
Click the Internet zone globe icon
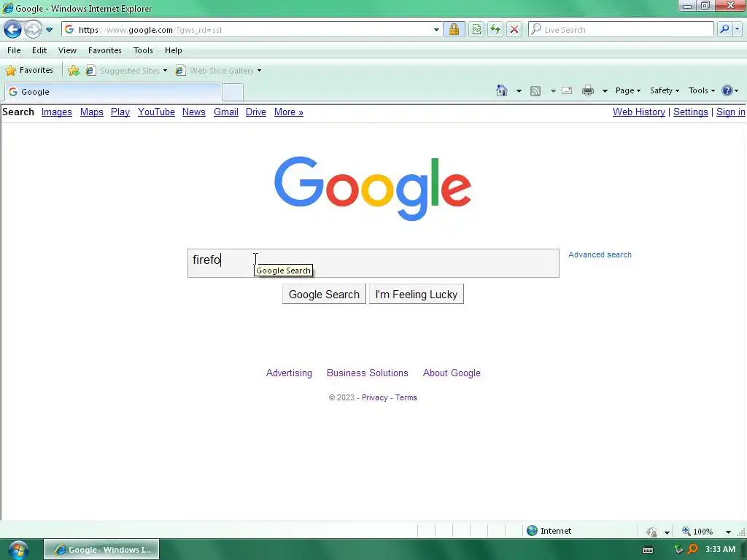tap(532, 531)
